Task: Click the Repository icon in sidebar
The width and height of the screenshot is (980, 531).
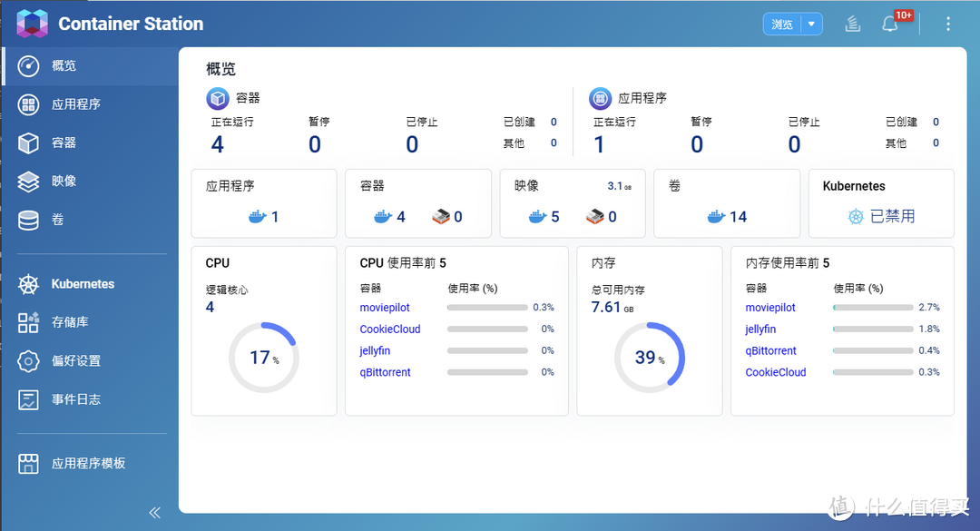Action: pos(28,322)
